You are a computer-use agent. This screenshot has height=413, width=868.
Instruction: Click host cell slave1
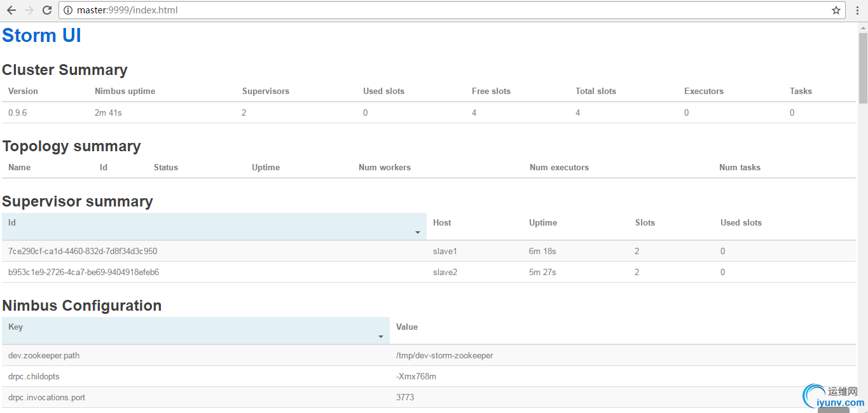pos(445,251)
